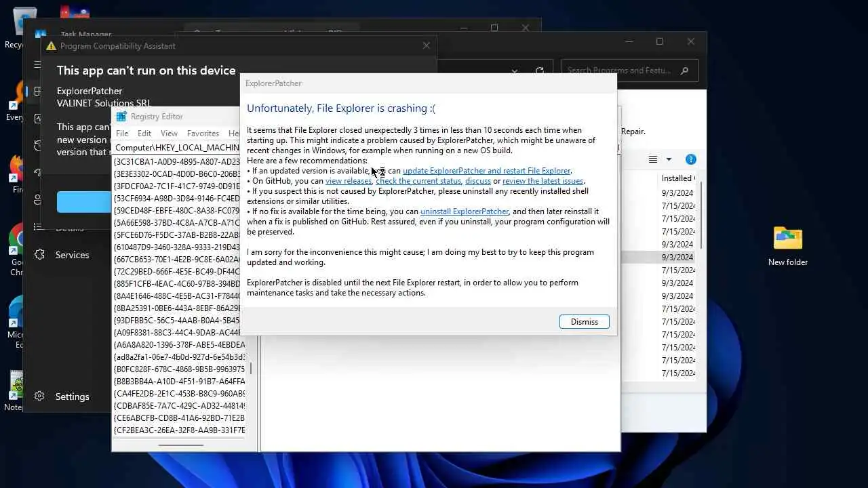Click the blue help icon in Programs and Features
The width and height of the screenshot is (868, 488).
(690, 159)
